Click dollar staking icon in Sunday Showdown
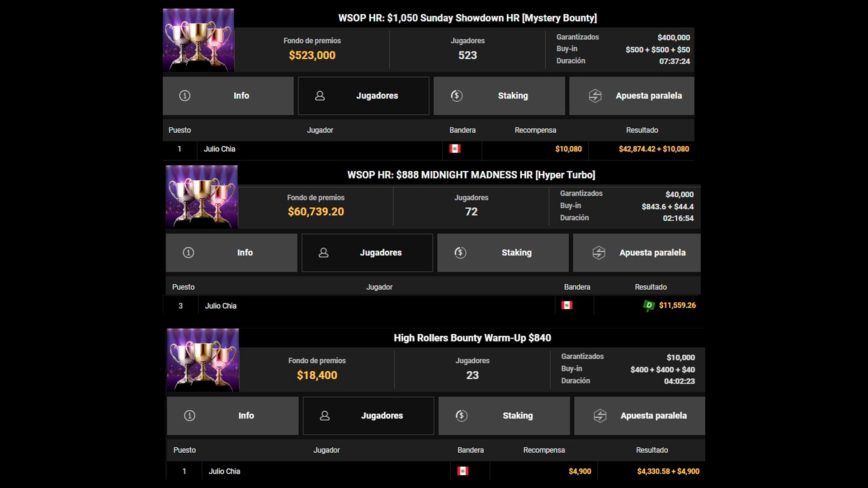This screenshot has height=488, width=868. tap(457, 96)
